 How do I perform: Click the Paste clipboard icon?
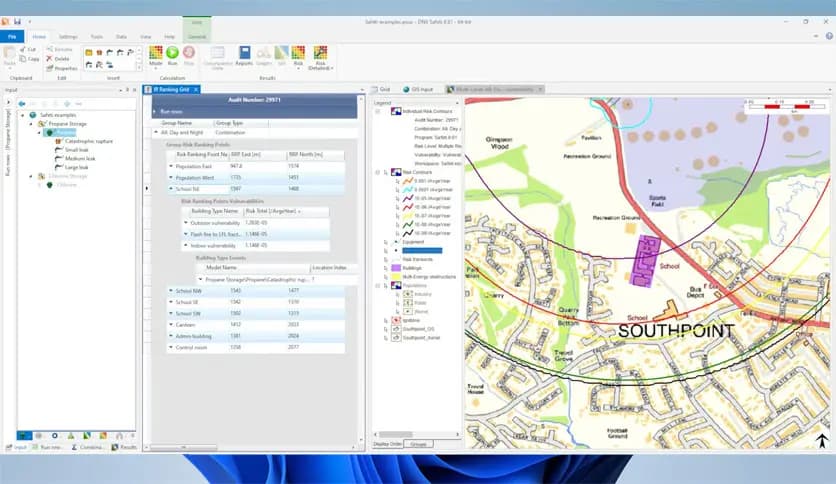pyautogui.click(x=10, y=52)
